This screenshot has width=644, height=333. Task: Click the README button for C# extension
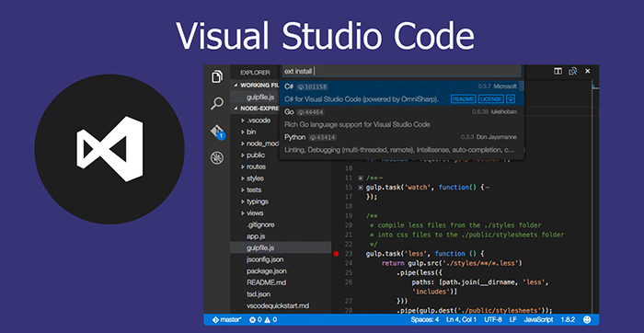pos(464,99)
